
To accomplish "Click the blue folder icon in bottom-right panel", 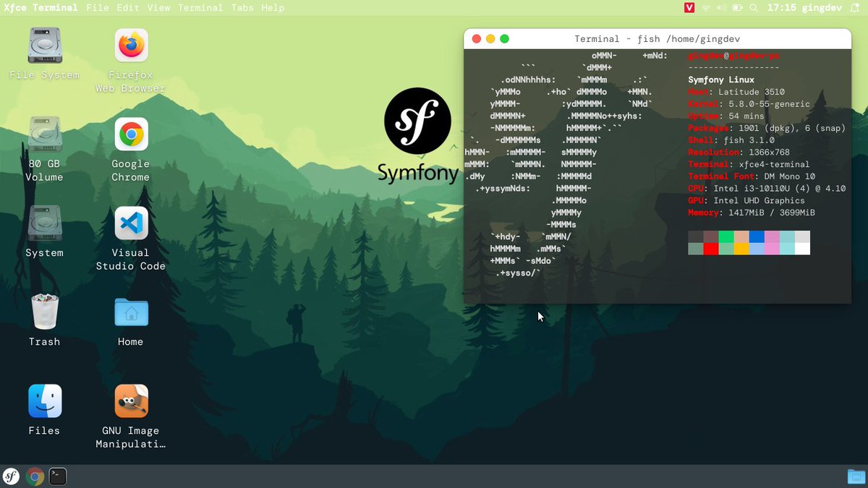I will tap(856, 476).
